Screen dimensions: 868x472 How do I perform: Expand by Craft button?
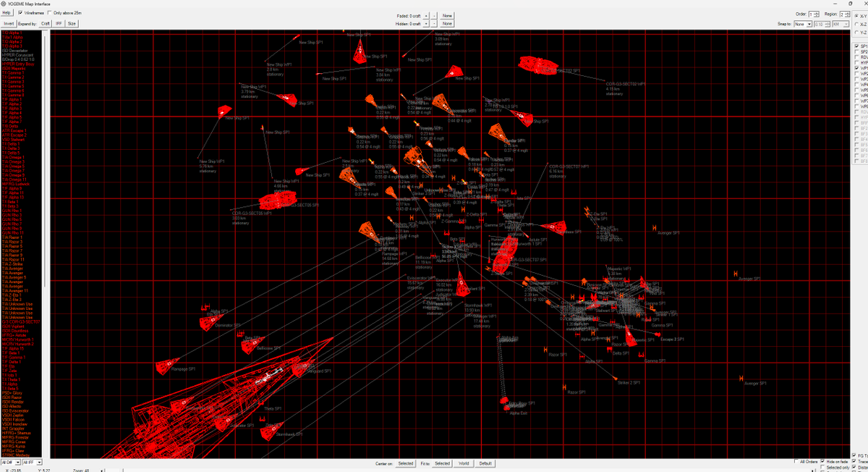[45, 23]
